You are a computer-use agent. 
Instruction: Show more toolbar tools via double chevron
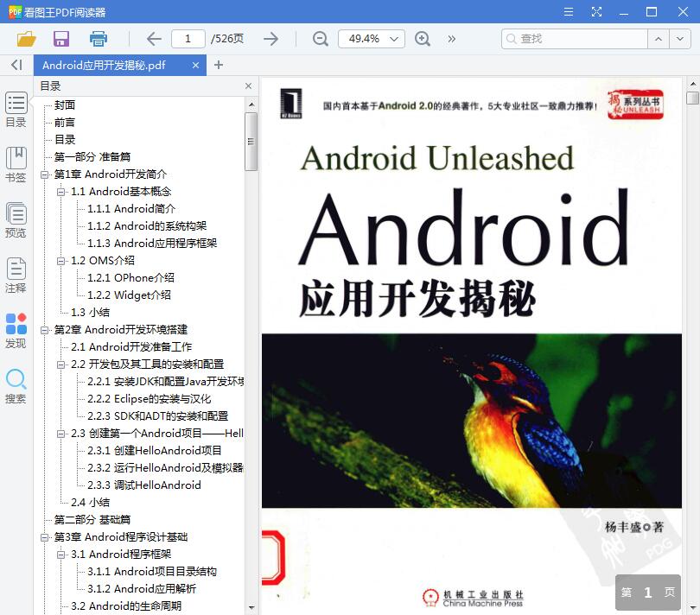(452, 39)
